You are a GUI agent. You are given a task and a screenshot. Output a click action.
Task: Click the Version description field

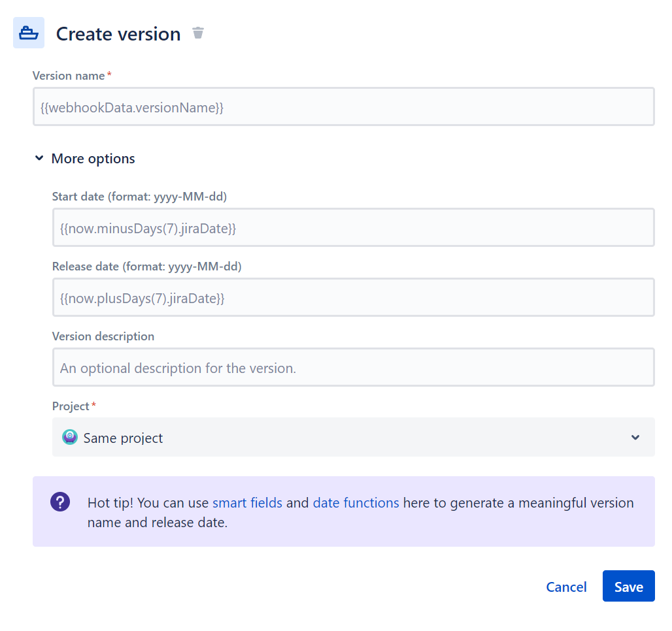tap(353, 367)
